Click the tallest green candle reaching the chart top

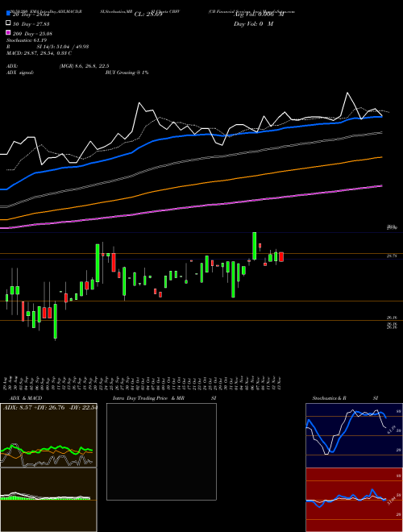click(255, 246)
